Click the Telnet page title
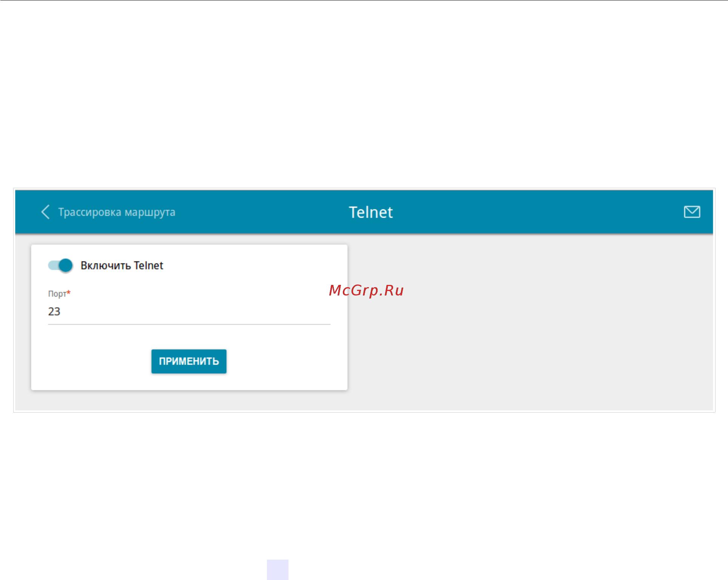The width and height of the screenshot is (728, 580). 371,212
